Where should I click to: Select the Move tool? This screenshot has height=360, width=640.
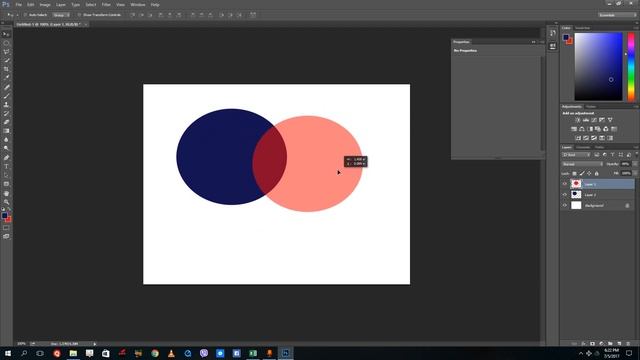pyautogui.click(x=6, y=34)
